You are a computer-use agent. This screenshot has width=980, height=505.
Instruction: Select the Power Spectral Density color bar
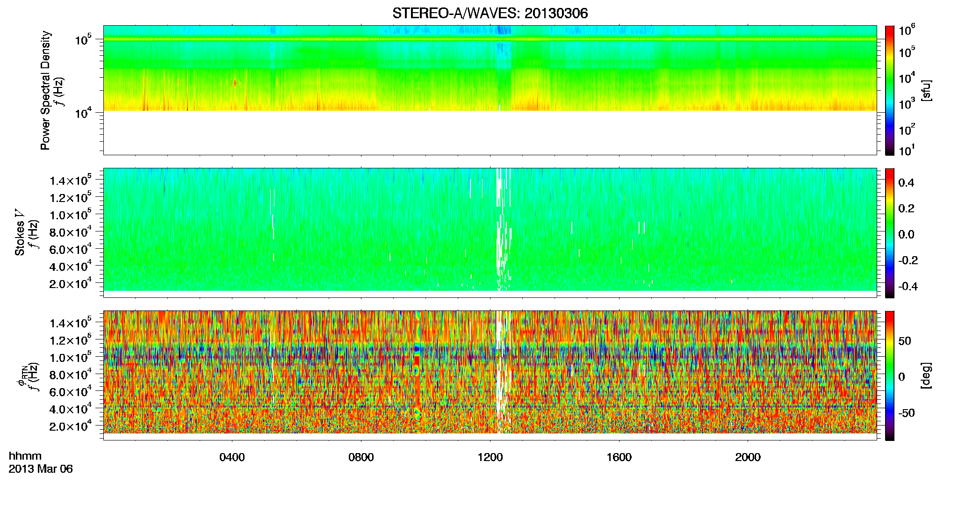click(x=890, y=90)
